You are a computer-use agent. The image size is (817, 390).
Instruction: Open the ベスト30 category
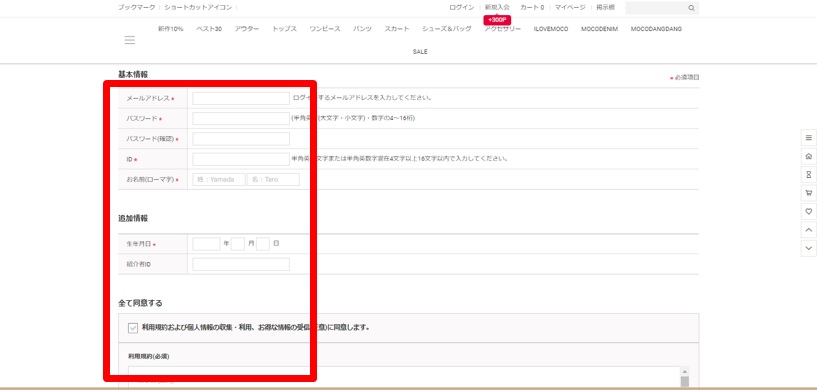[x=209, y=29]
